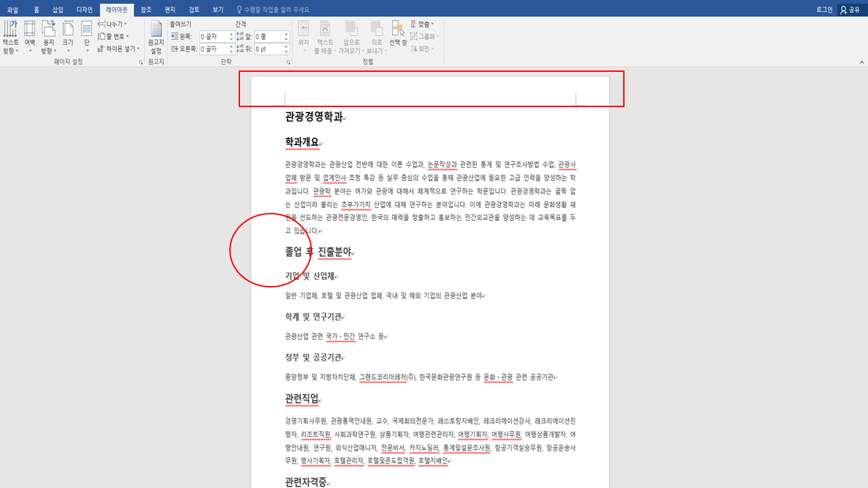Click the 공유 (Share) button

click(x=851, y=9)
